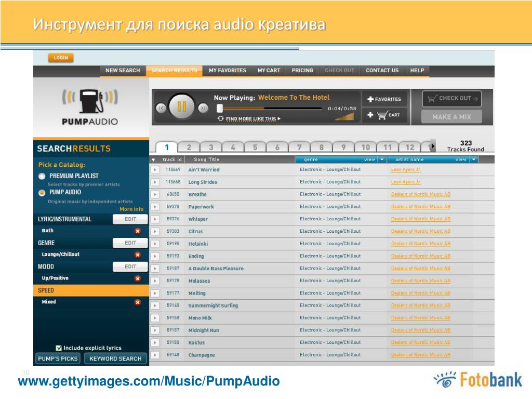Remove the Lounge/Chillout genre filter
This screenshot has height=399, width=532.
tap(137, 255)
